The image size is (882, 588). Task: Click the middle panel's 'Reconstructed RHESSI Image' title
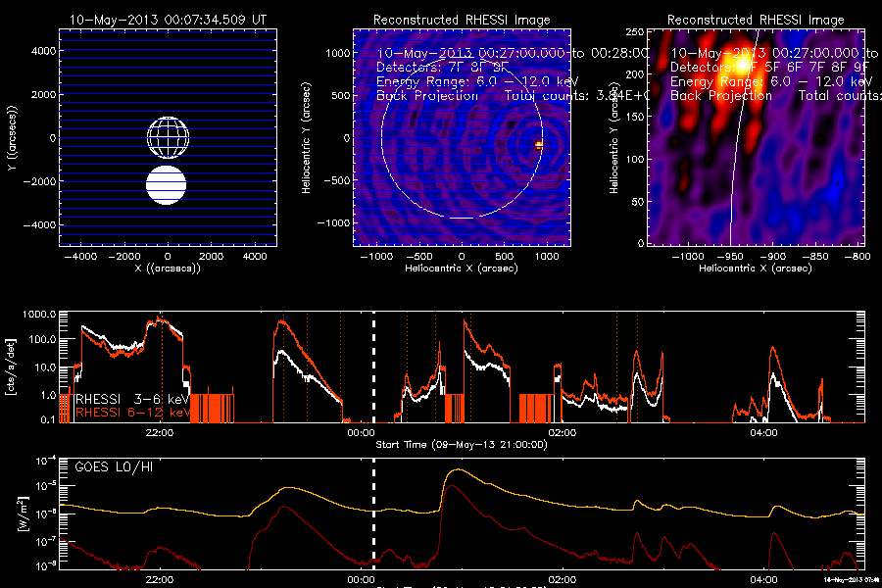click(x=462, y=21)
